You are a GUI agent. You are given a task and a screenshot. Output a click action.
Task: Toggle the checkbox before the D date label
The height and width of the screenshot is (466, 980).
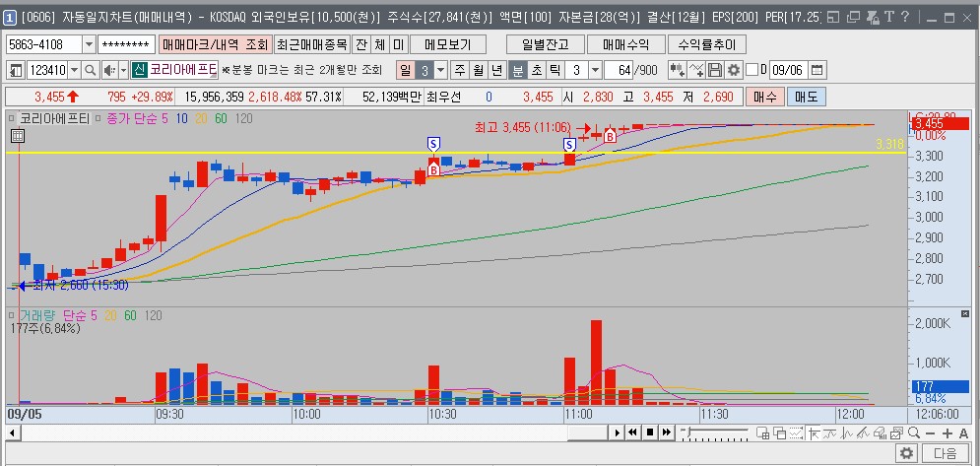(x=751, y=69)
